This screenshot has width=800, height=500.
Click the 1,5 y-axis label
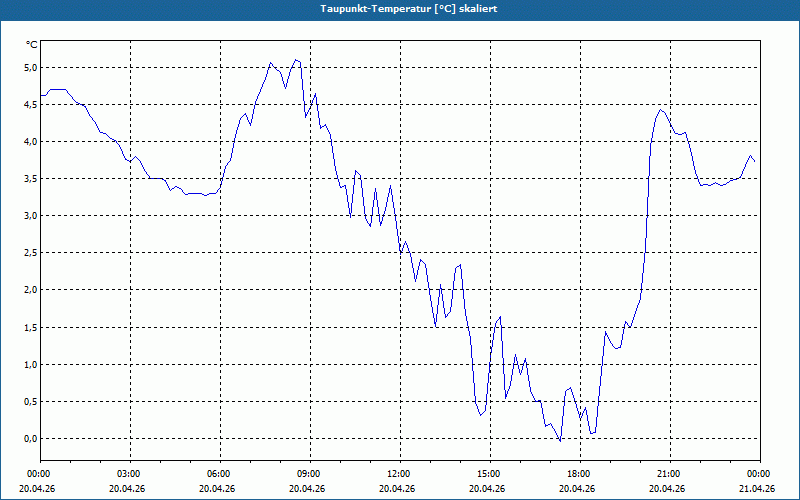tap(31, 328)
